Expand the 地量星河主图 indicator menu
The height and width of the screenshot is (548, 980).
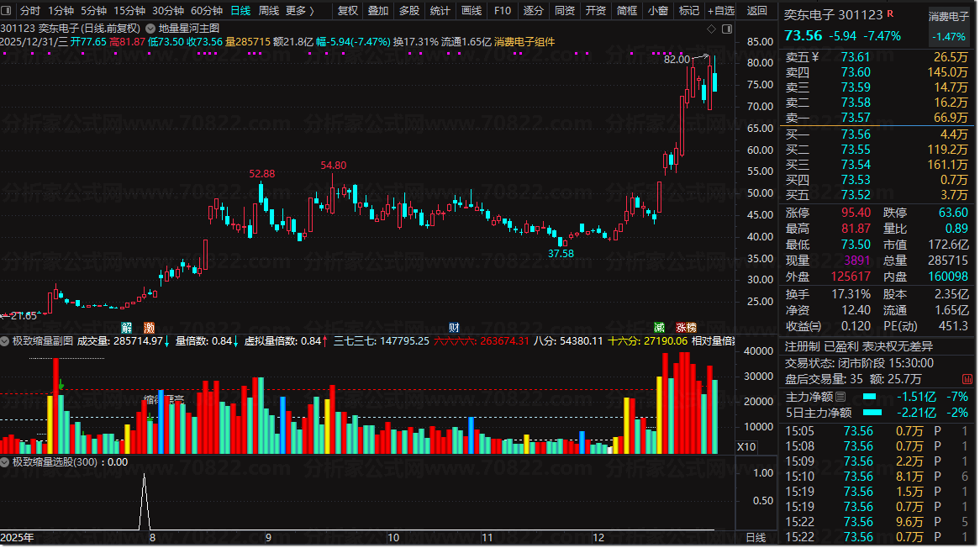[150, 28]
